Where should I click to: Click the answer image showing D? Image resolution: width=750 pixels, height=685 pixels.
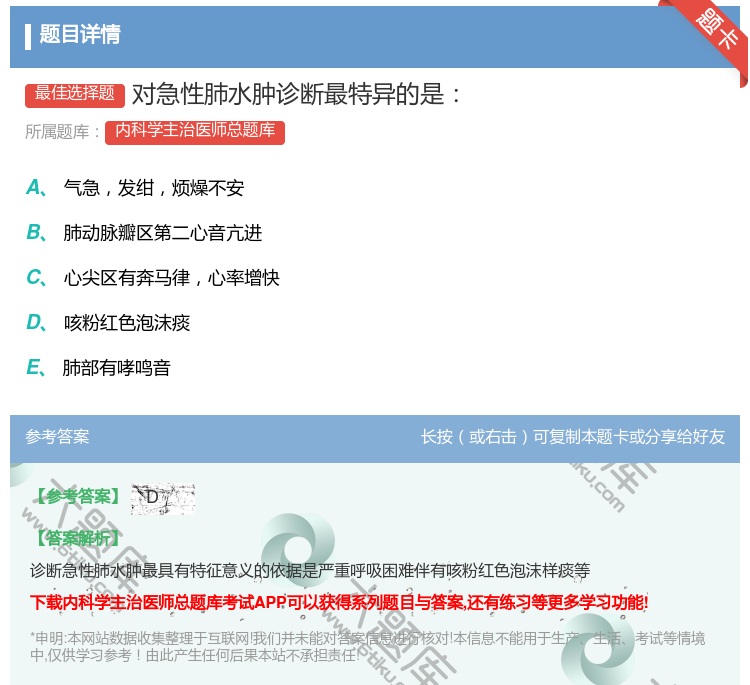tap(163, 499)
